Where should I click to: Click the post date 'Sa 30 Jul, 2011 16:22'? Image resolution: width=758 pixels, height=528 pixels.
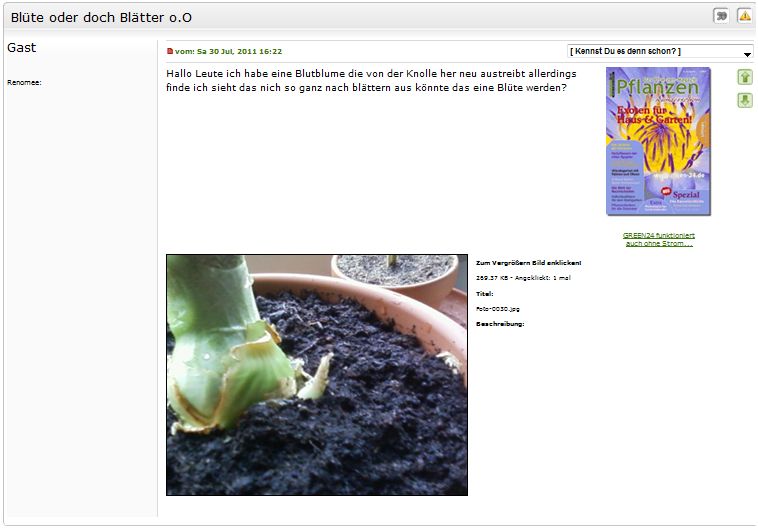pos(239,51)
